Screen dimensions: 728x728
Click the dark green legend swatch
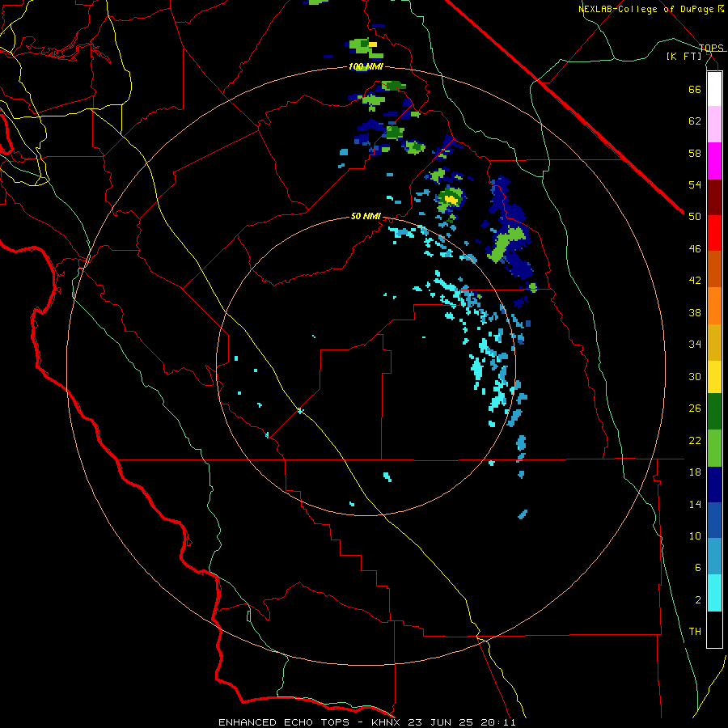click(x=714, y=412)
